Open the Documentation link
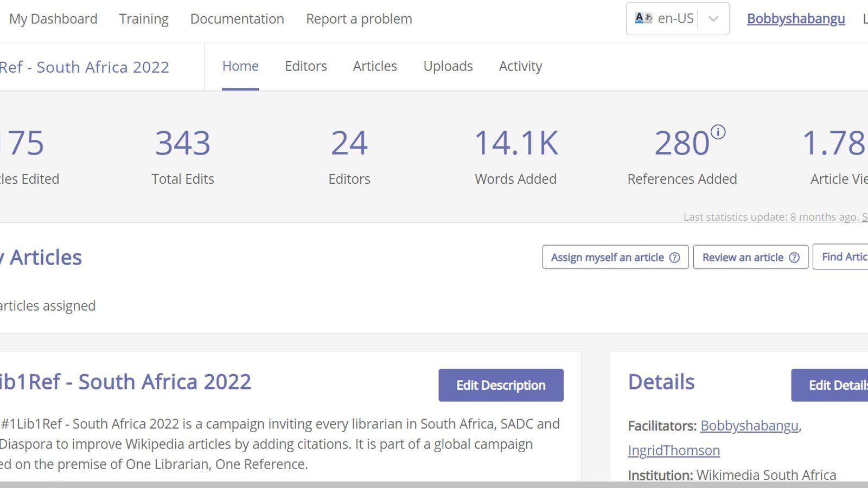The width and height of the screenshot is (868, 488). click(x=237, y=19)
